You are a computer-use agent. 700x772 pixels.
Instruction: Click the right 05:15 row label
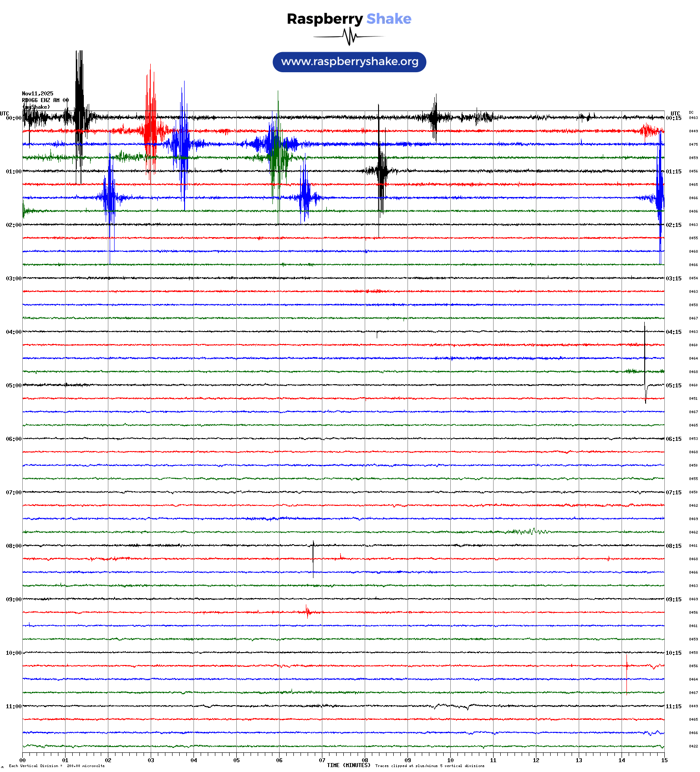click(673, 386)
